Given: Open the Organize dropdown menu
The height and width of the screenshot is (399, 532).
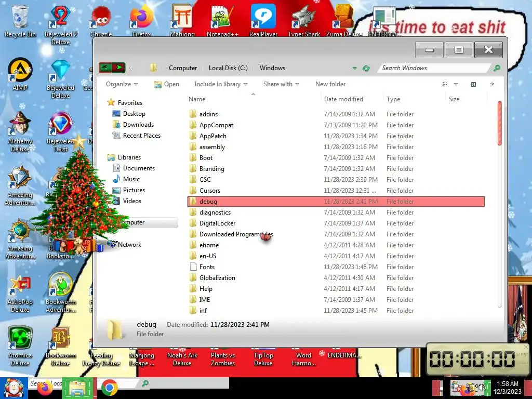Looking at the screenshot, I should click(122, 84).
